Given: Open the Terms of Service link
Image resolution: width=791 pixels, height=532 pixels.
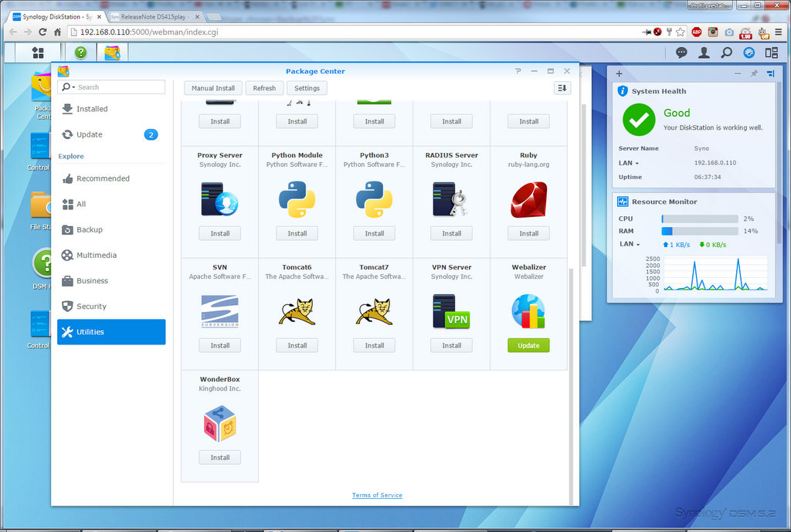Looking at the screenshot, I should 377,495.
